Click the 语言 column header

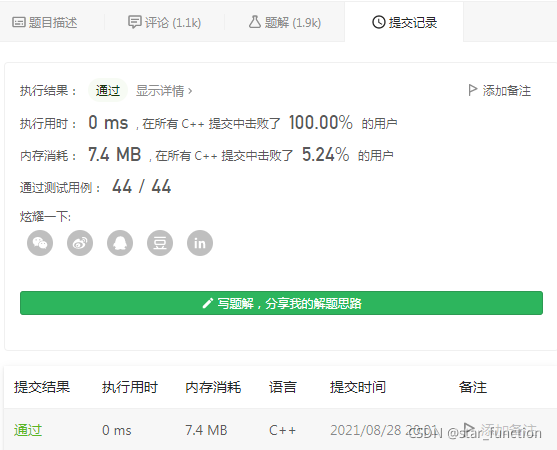pyautogui.click(x=282, y=387)
